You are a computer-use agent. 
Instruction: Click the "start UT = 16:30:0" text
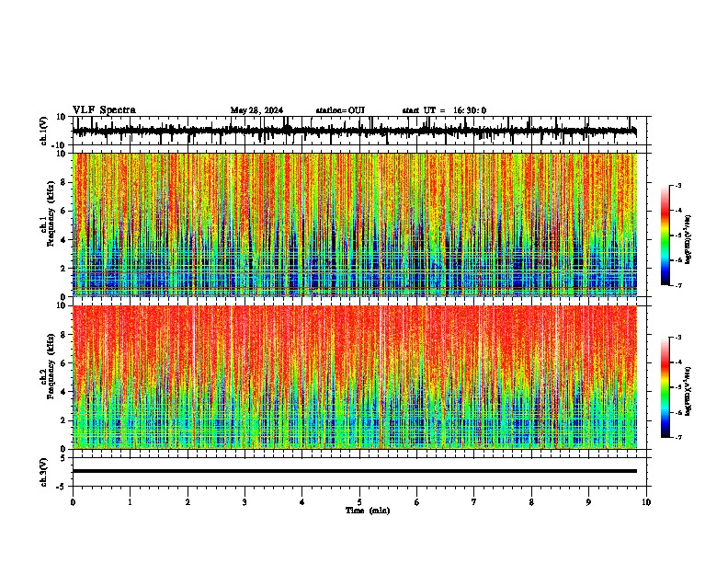point(444,110)
